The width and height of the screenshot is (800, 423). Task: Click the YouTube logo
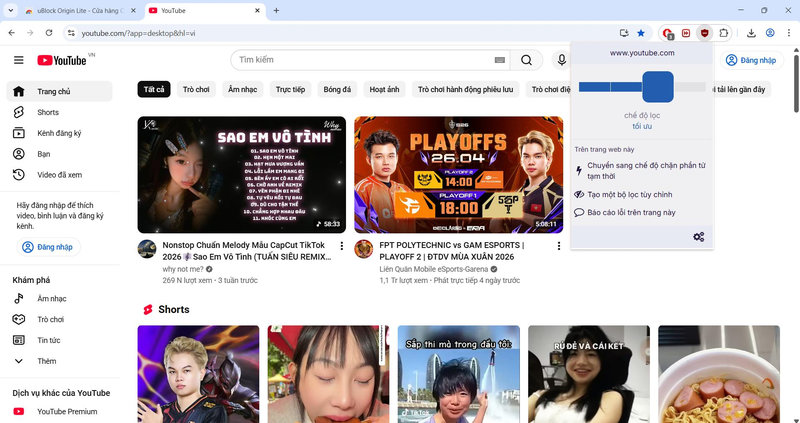click(62, 60)
